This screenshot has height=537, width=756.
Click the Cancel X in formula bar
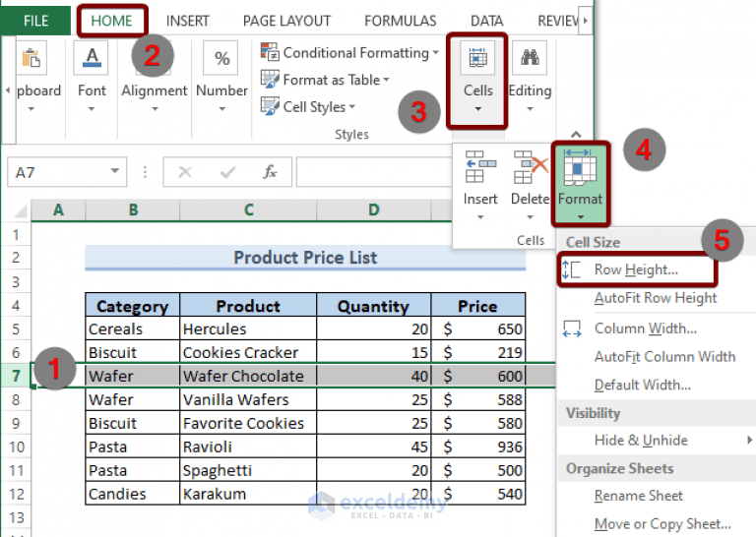click(x=185, y=172)
